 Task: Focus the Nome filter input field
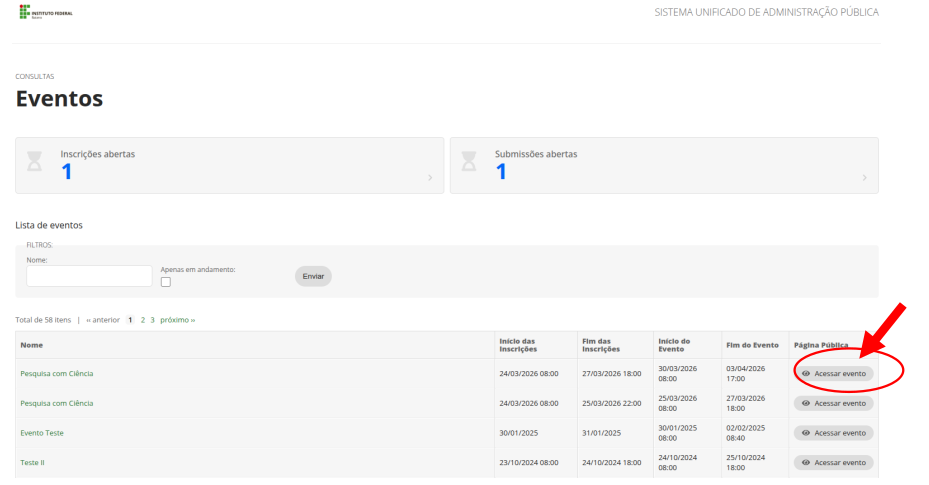point(89,276)
